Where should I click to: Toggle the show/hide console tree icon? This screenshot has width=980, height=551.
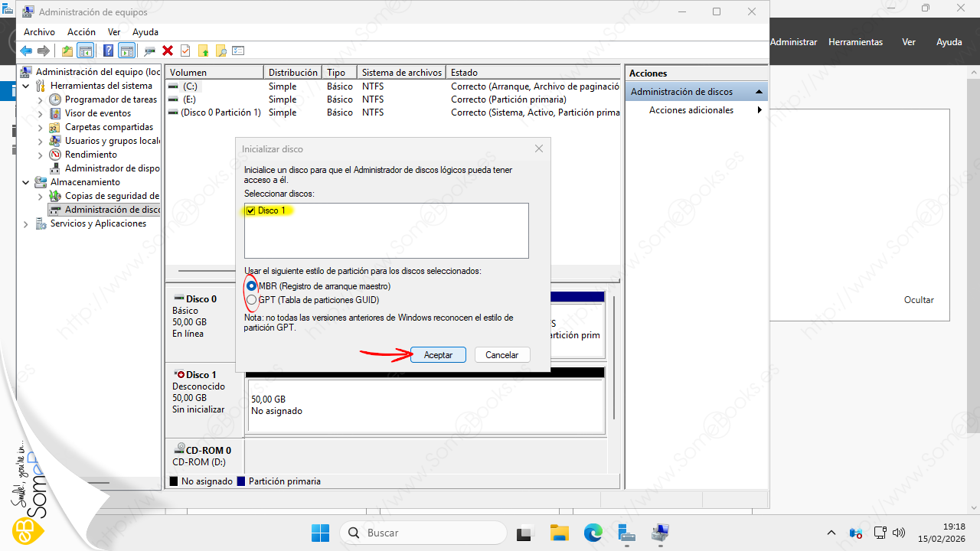pos(86,51)
